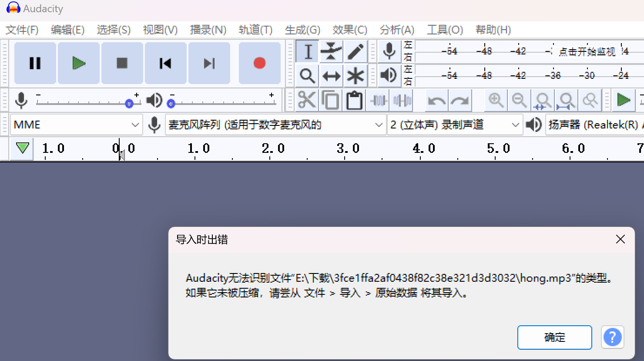Click the Zoom Toggle icon
This screenshot has height=361, width=644.
point(590,101)
